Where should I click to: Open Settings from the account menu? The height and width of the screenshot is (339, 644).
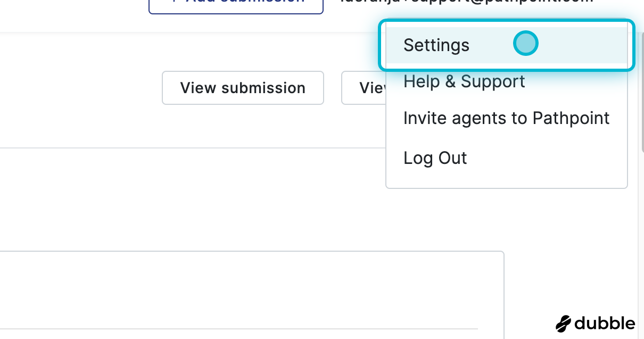click(436, 45)
